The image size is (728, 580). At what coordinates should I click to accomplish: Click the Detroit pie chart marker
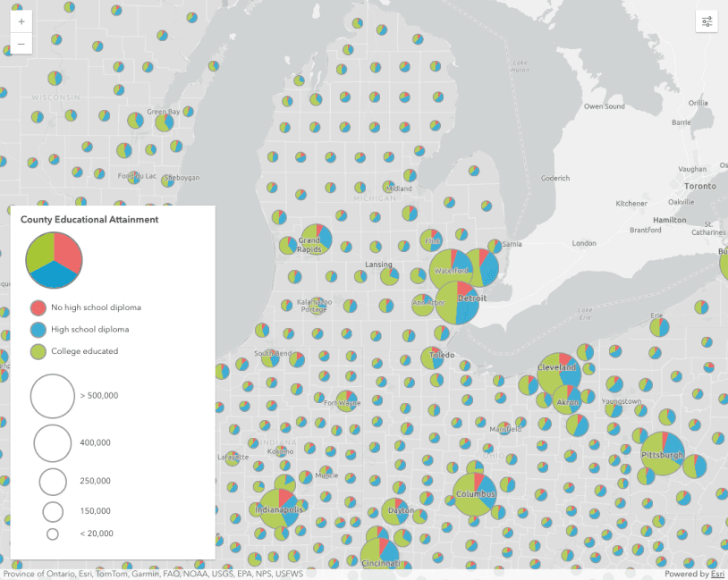[x=457, y=304]
